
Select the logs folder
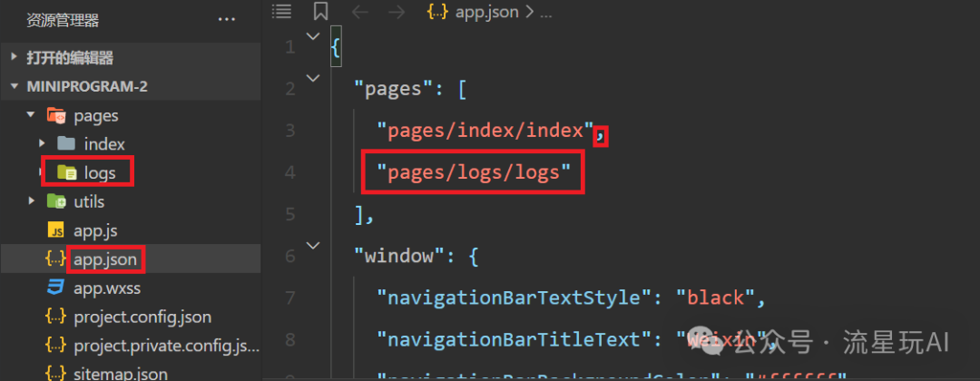(x=100, y=173)
